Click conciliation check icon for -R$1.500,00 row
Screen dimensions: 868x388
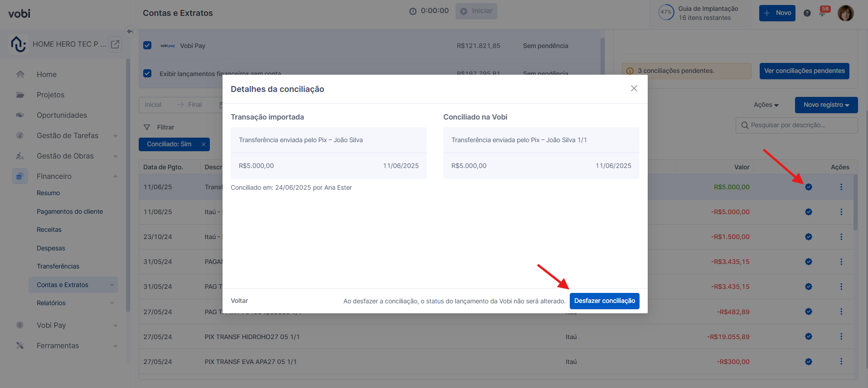(x=808, y=237)
